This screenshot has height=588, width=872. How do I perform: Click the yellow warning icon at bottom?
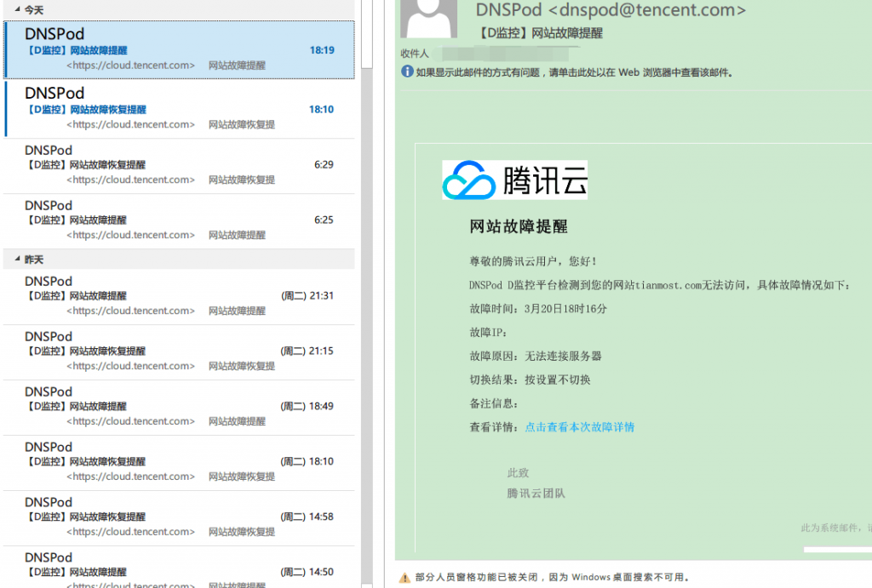pos(404,578)
